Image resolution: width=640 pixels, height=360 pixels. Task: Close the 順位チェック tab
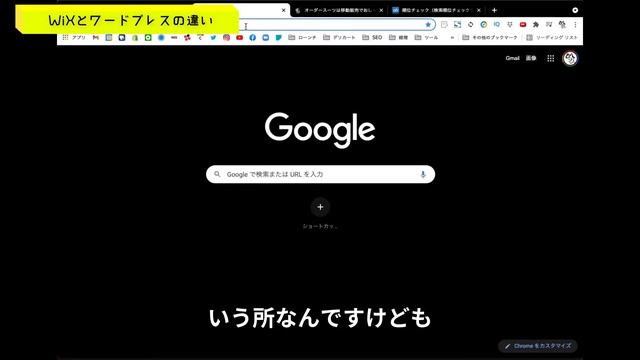[479, 10]
